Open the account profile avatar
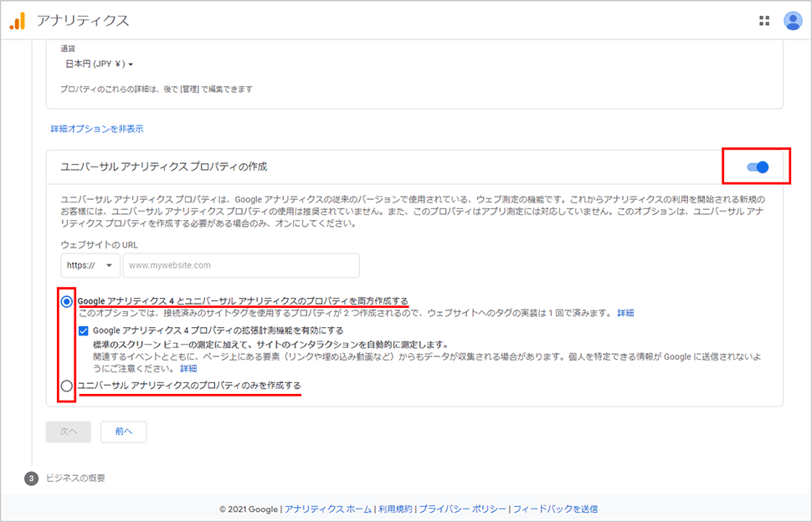Viewport: 812px width, 522px height. (x=792, y=21)
